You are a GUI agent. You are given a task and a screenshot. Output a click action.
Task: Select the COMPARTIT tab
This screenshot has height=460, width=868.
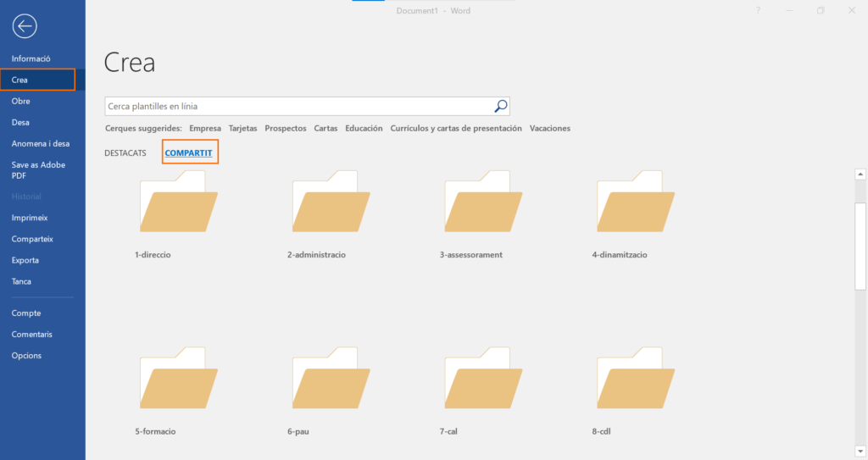point(190,153)
